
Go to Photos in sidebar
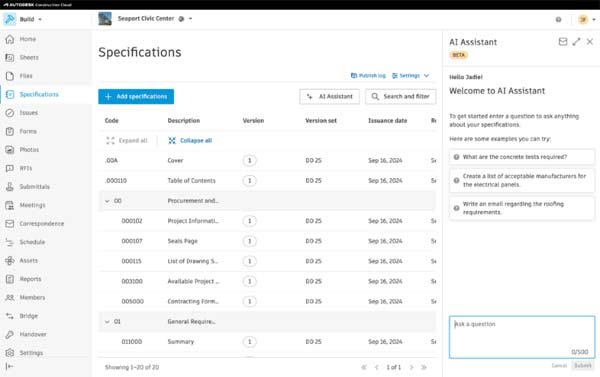29,150
